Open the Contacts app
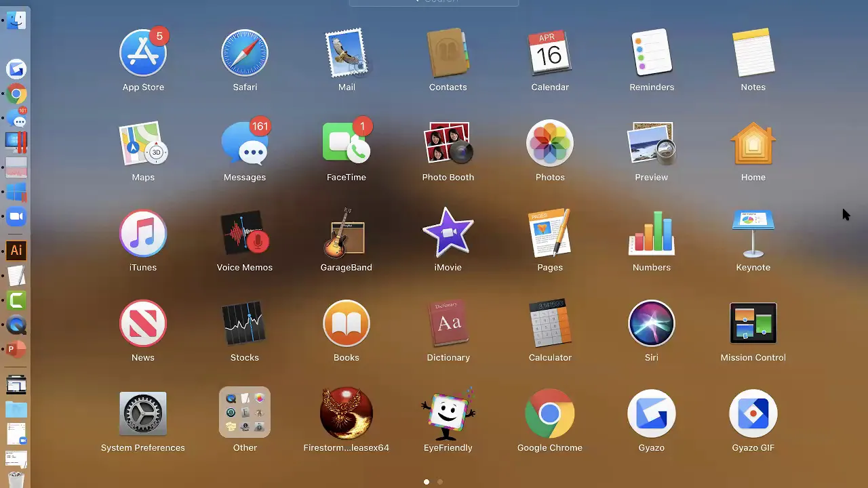 pyautogui.click(x=448, y=53)
